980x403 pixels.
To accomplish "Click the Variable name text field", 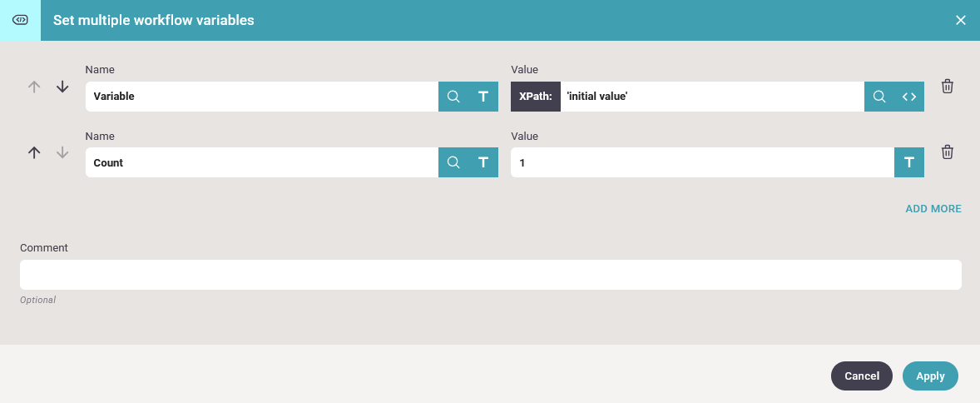I will (x=261, y=97).
